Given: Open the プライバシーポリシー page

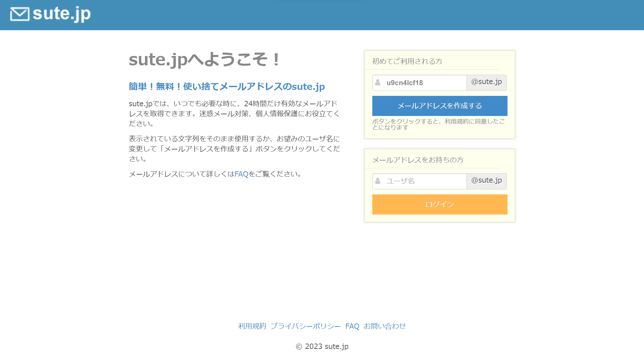Looking at the screenshot, I should click(x=305, y=326).
